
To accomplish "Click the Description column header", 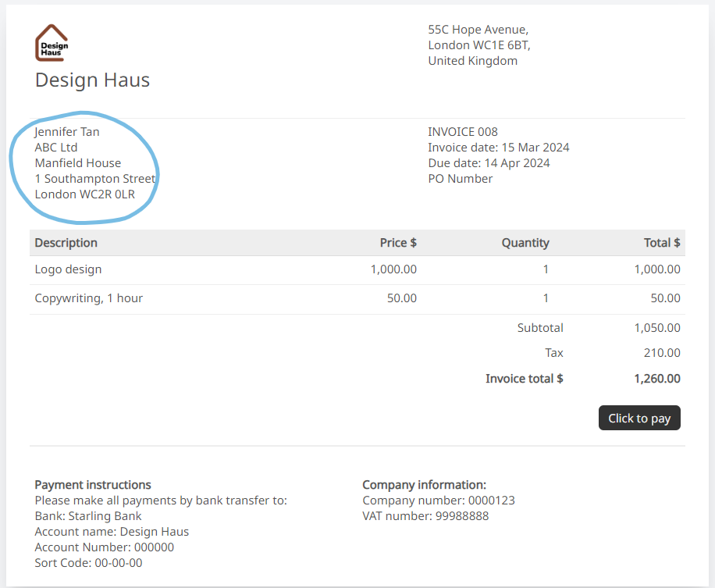I will tap(66, 243).
